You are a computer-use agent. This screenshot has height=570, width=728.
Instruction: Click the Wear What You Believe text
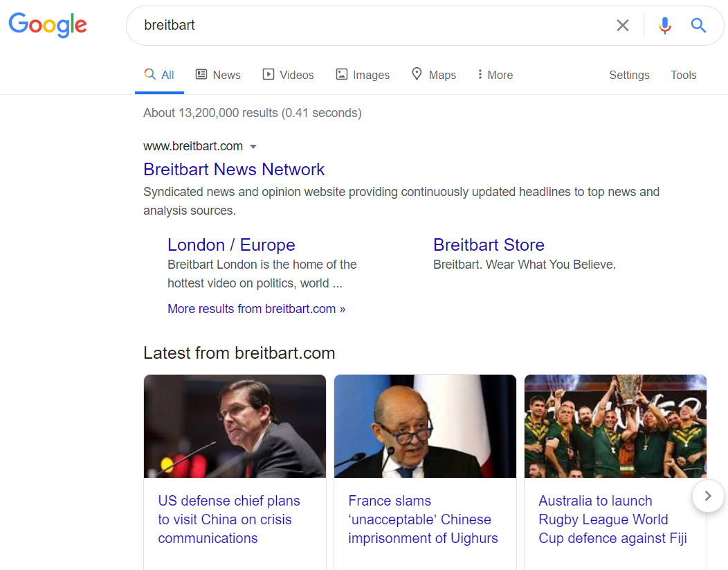tap(551, 265)
